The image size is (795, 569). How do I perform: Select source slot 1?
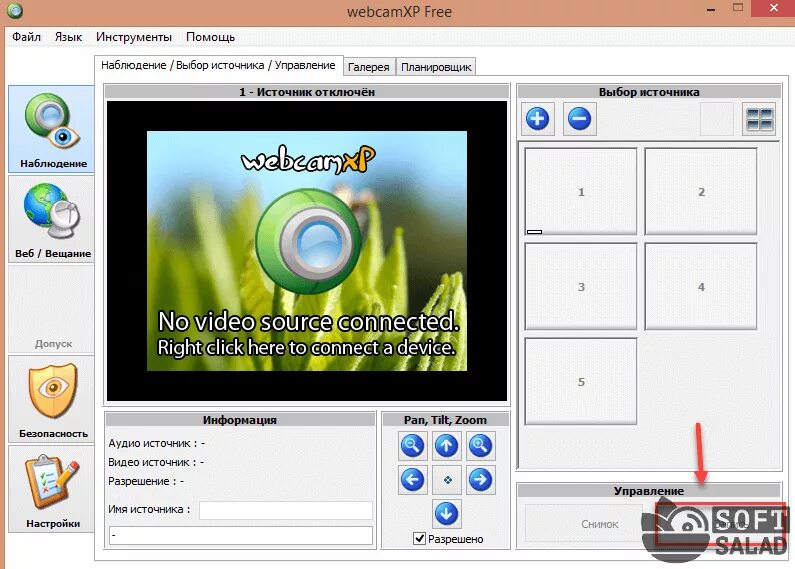[x=581, y=192]
